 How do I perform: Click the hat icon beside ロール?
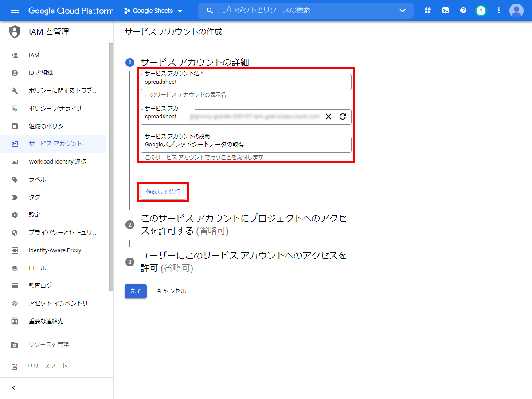tap(15, 268)
